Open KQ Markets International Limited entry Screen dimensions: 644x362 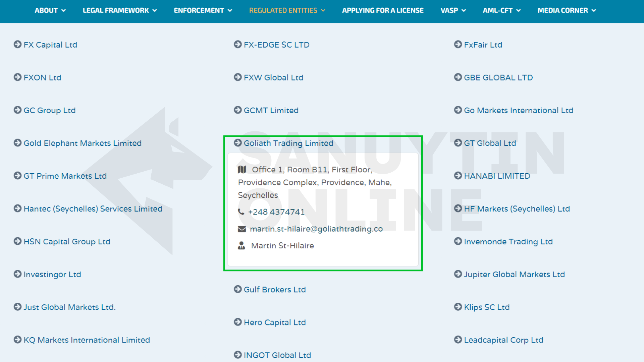87,340
